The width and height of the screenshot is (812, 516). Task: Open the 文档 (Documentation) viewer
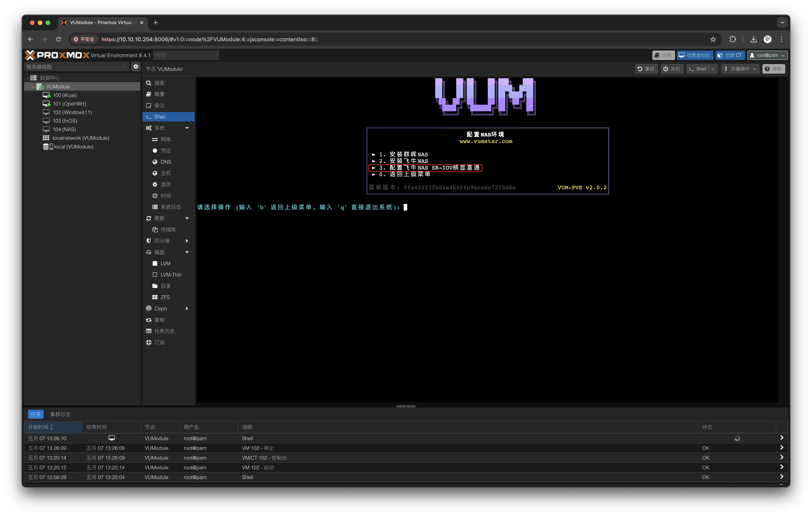point(663,55)
